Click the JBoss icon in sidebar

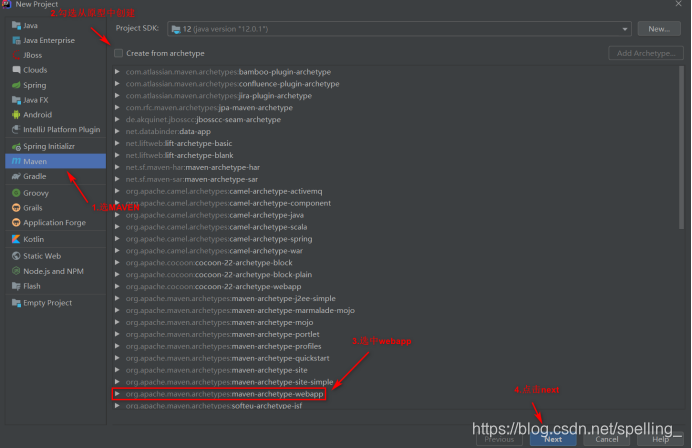[x=16, y=55]
